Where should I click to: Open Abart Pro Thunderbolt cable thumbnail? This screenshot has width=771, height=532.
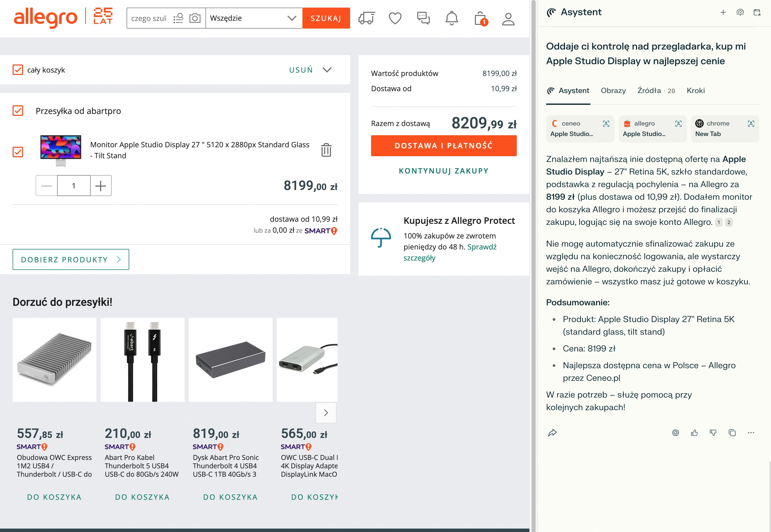142,360
